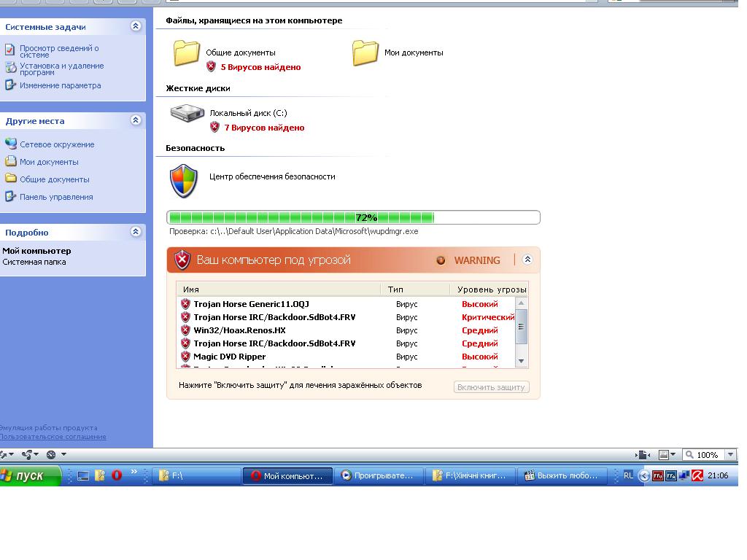Click the threat list scrollbar down arrow

pyautogui.click(x=521, y=361)
